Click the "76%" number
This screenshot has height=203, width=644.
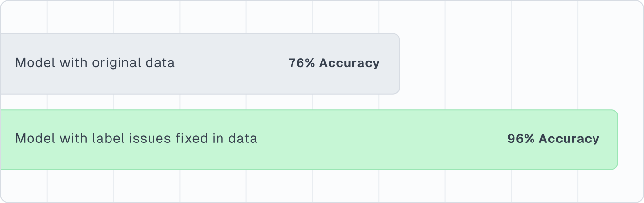pos(302,63)
